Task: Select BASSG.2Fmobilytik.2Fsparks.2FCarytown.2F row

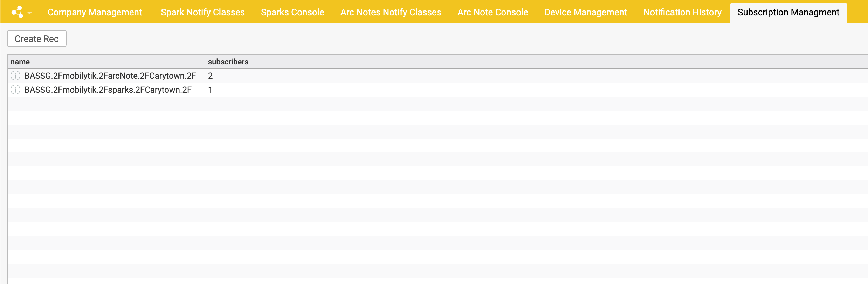Action: (108, 90)
